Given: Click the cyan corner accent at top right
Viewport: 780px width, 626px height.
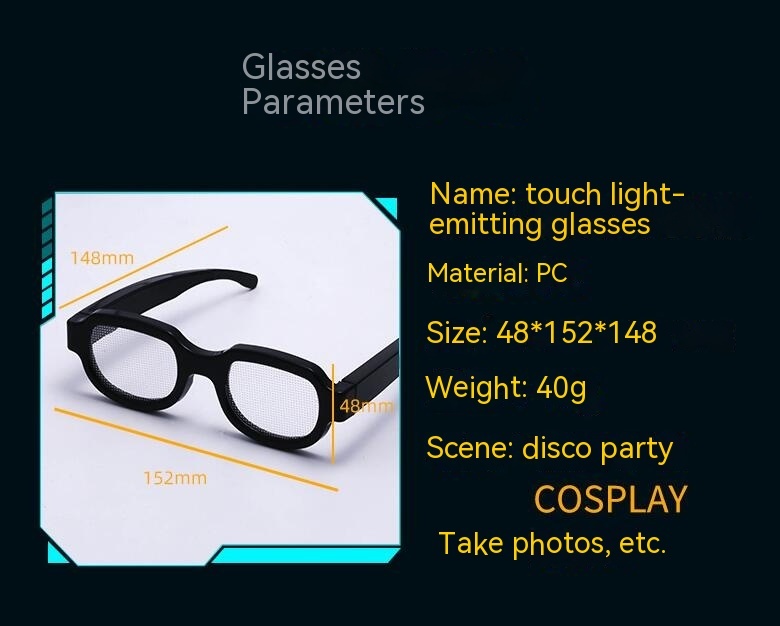Looking at the screenshot, I should (389, 208).
